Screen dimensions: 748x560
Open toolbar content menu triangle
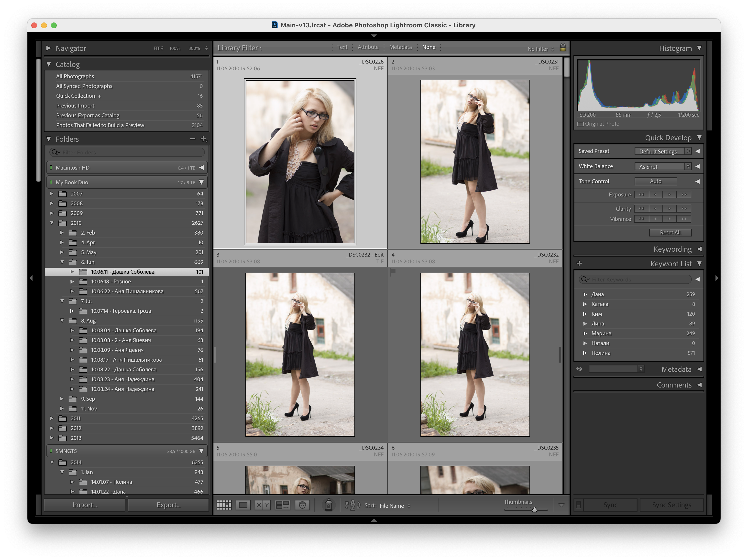click(561, 505)
